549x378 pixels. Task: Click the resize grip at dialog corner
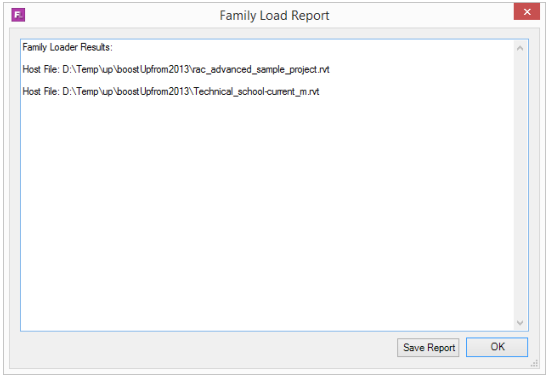tap(534, 364)
